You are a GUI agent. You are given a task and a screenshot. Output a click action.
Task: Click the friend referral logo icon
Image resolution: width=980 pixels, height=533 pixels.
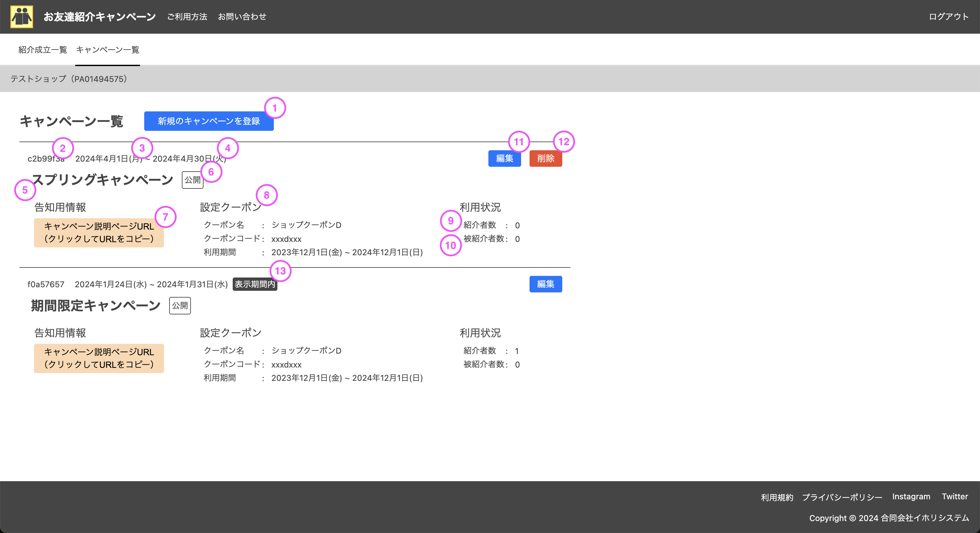pos(22,16)
